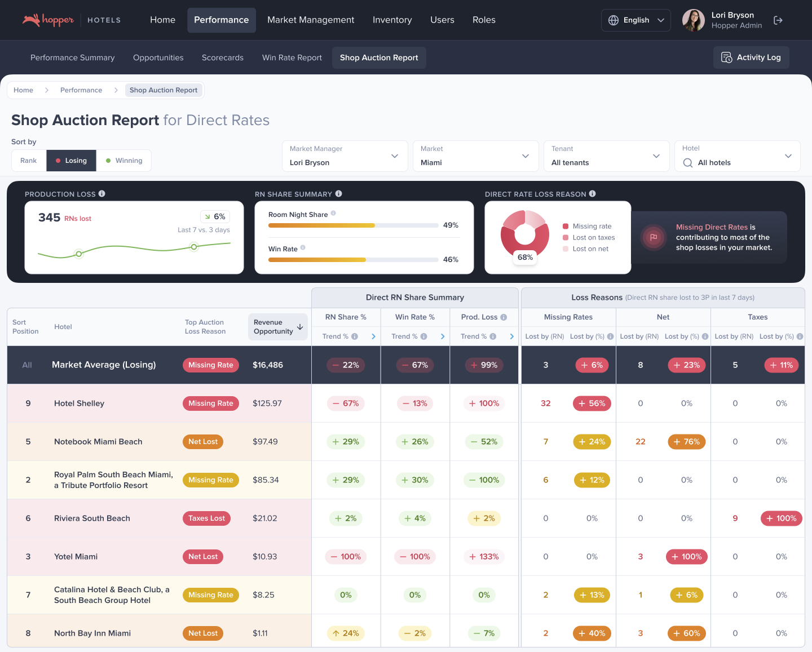Click info icon next to Direct Rate Loss Reason
The height and width of the screenshot is (652, 812).
click(x=593, y=194)
